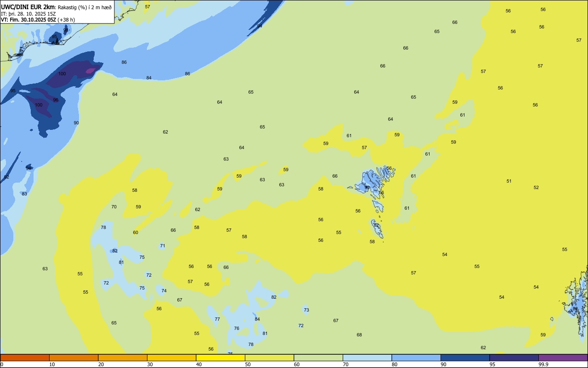Click the humidity value '90' on the map
This screenshot has height=368, width=588.
tap(76, 123)
